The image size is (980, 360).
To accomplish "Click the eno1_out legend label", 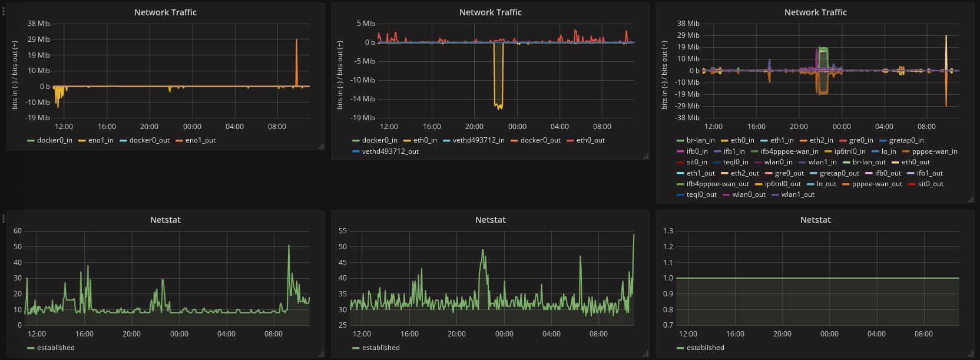I will point(200,140).
